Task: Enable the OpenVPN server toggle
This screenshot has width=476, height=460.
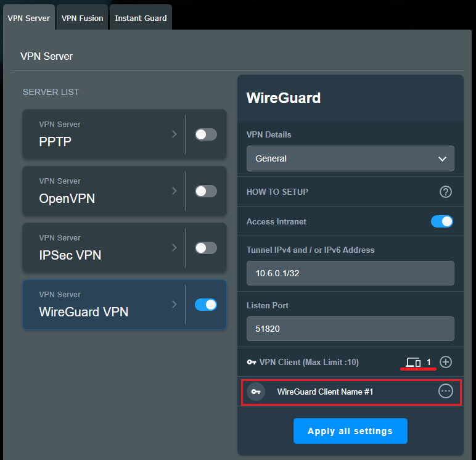Action: [x=206, y=191]
